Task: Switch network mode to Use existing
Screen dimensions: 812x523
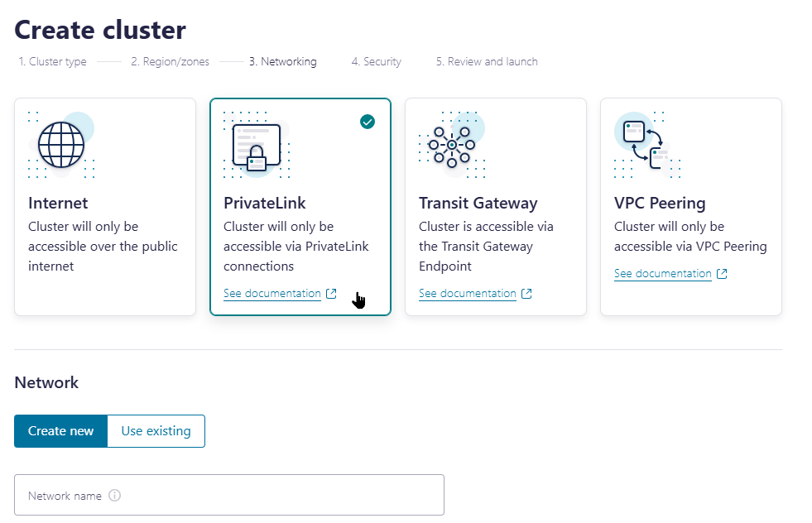Action: 156,431
